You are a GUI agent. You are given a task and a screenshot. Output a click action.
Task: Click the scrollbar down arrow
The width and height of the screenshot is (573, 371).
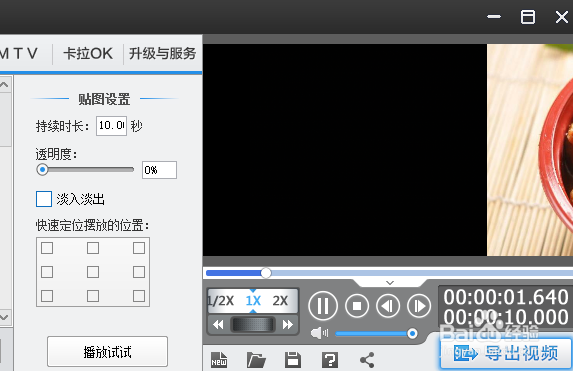tap(4, 317)
